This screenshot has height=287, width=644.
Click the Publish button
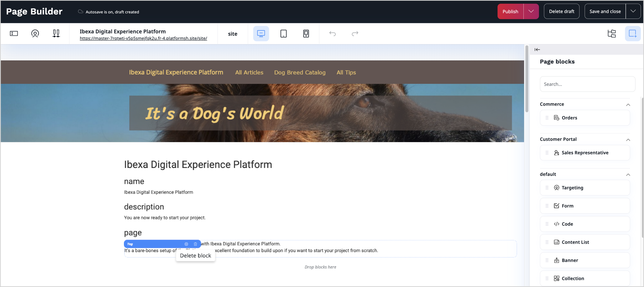510,12
